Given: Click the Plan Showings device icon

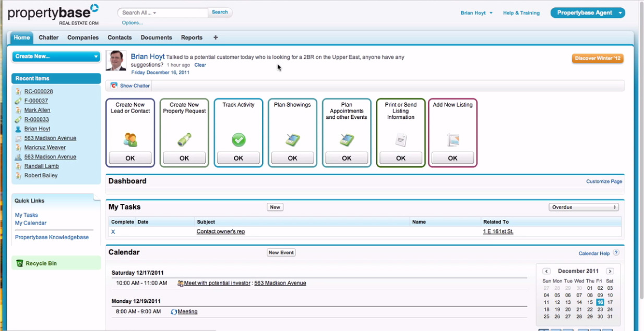Looking at the screenshot, I should click(x=292, y=140).
